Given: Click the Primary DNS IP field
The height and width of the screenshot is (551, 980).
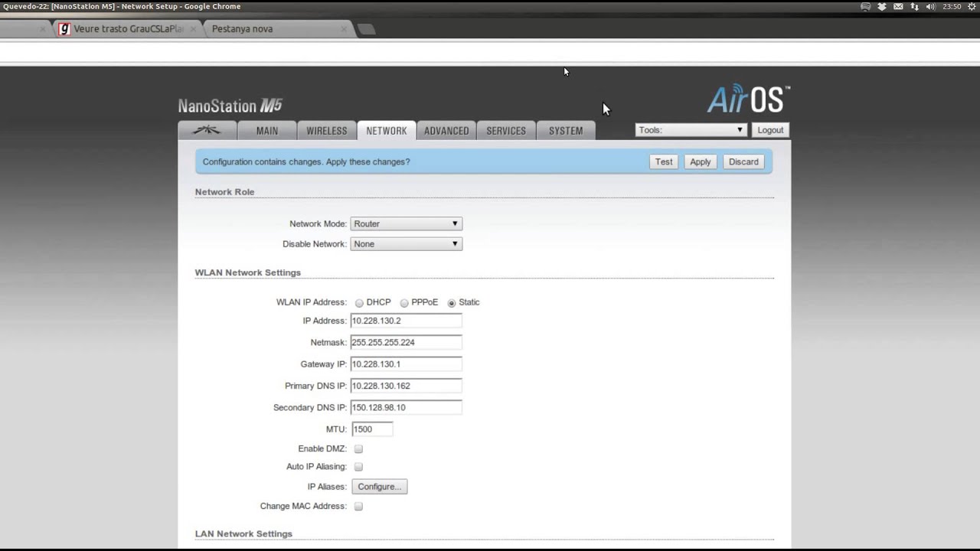Looking at the screenshot, I should (406, 386).
